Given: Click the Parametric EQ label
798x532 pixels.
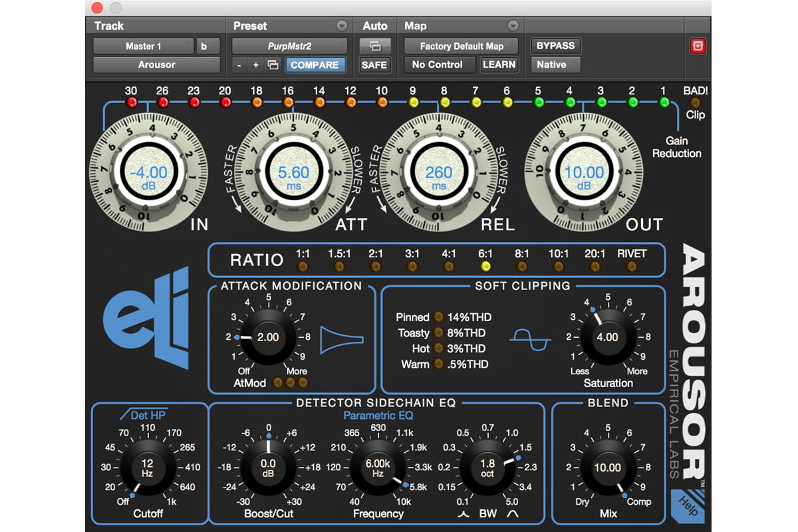Looking at the screenshot, I should [378, 416].
